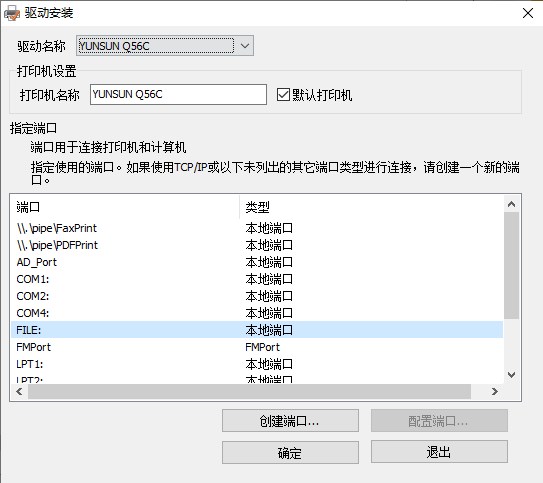Select the AD_Port port row
This screenshot has width=543, height=483.
coord(257,262)
